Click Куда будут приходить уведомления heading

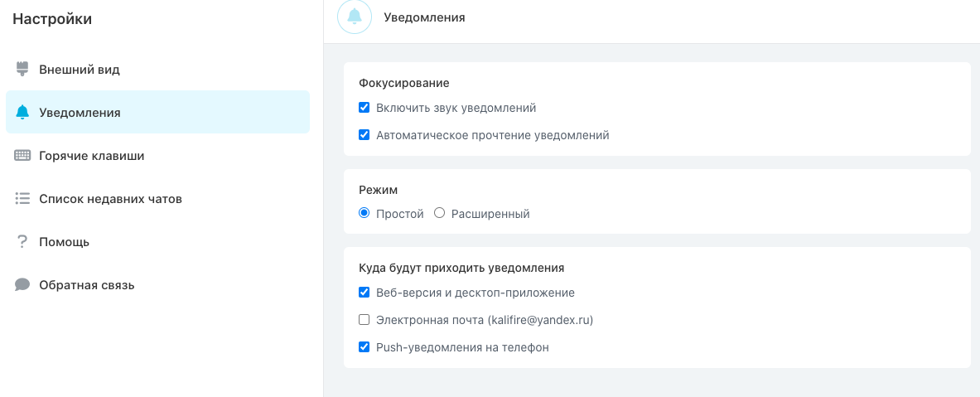(462, 268)
